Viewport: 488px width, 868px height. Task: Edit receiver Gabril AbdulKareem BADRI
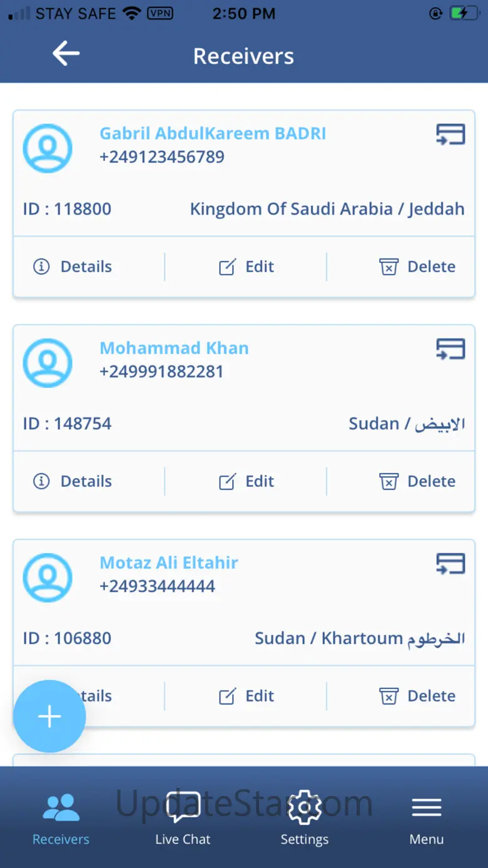tap(247, 267)
